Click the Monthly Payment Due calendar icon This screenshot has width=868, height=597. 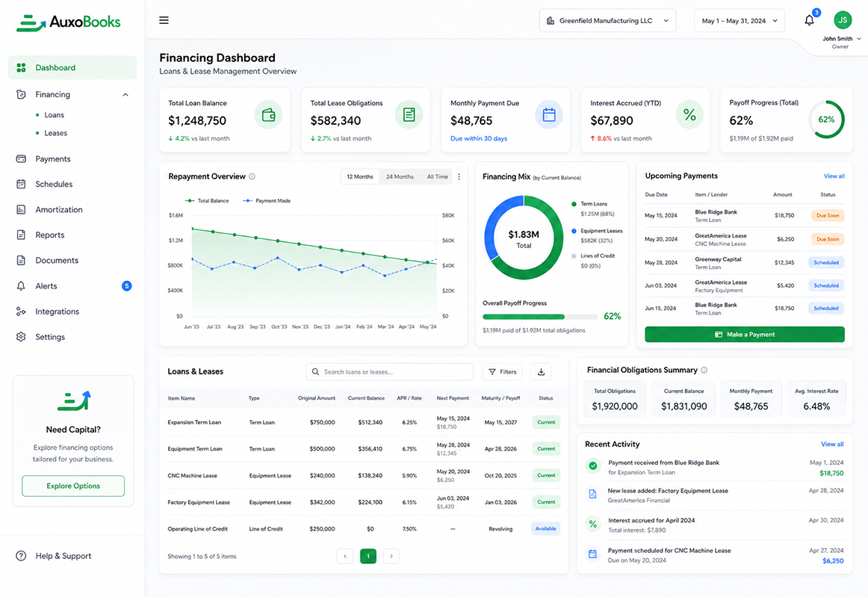point(549,114)
